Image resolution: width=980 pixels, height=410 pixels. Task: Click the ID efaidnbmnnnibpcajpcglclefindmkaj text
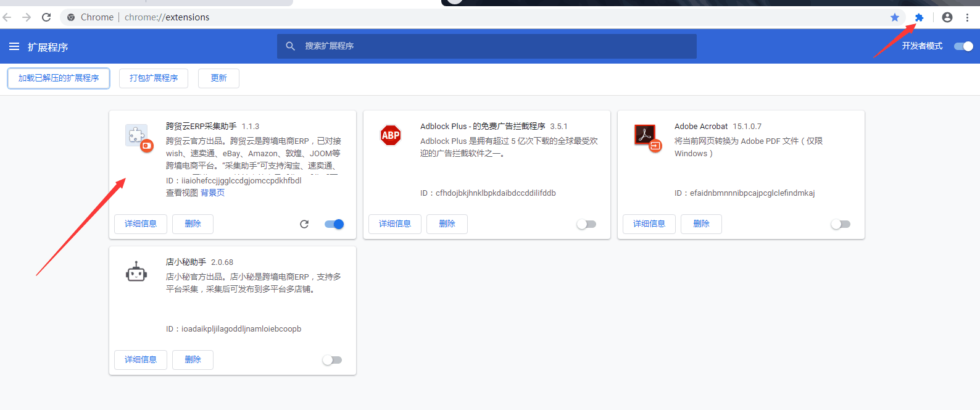[x=745, y=193]
